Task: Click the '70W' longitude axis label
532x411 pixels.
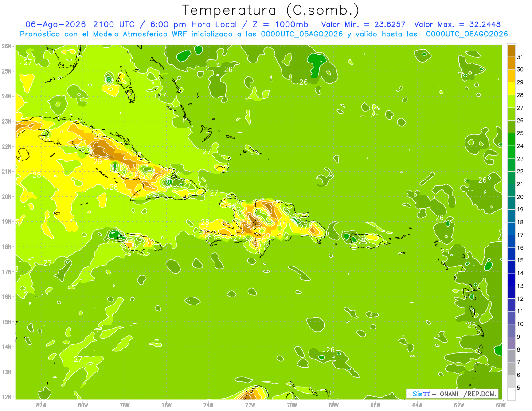Action: [292, 405]
